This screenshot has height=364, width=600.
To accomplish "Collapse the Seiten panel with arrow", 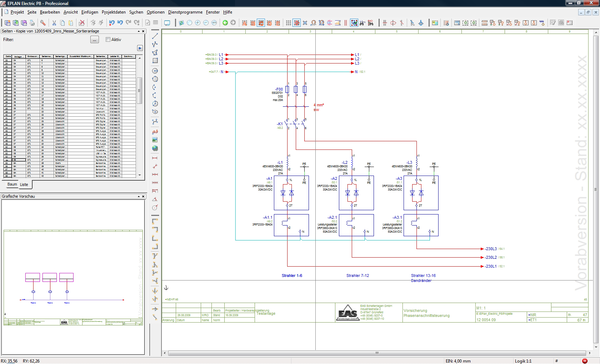I will point(139,31).
